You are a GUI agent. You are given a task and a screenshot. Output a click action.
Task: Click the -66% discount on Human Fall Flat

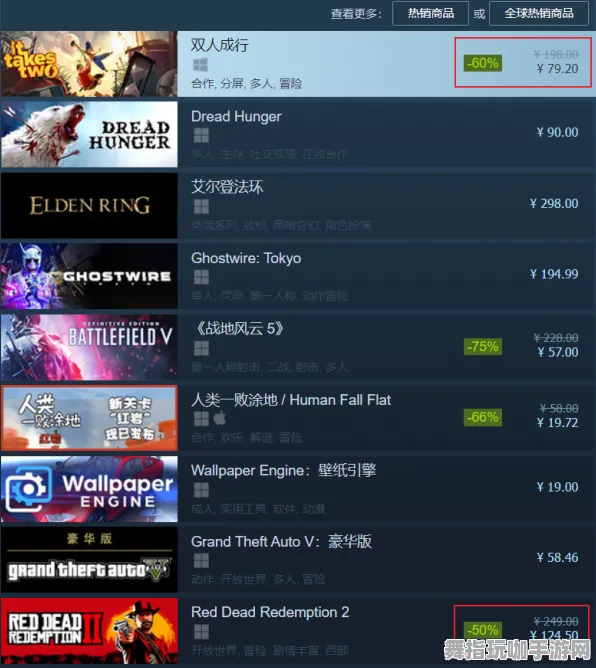(483, 417)
